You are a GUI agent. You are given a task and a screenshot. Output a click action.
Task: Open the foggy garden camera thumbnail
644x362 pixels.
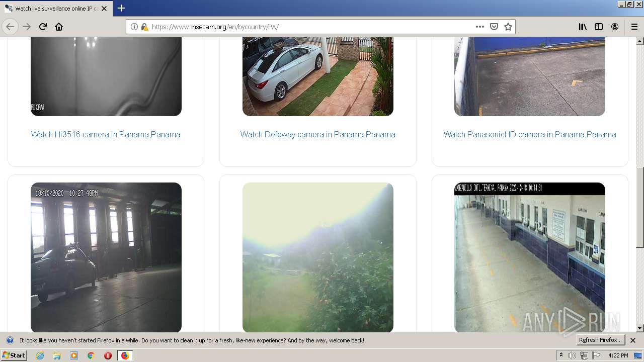point(318,257)
